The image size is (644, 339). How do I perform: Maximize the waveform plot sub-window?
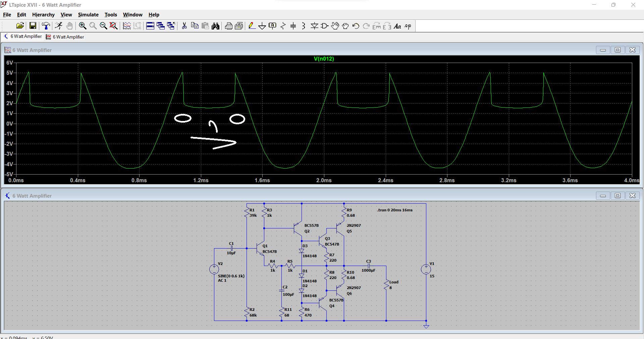click(x=618, y=50)
